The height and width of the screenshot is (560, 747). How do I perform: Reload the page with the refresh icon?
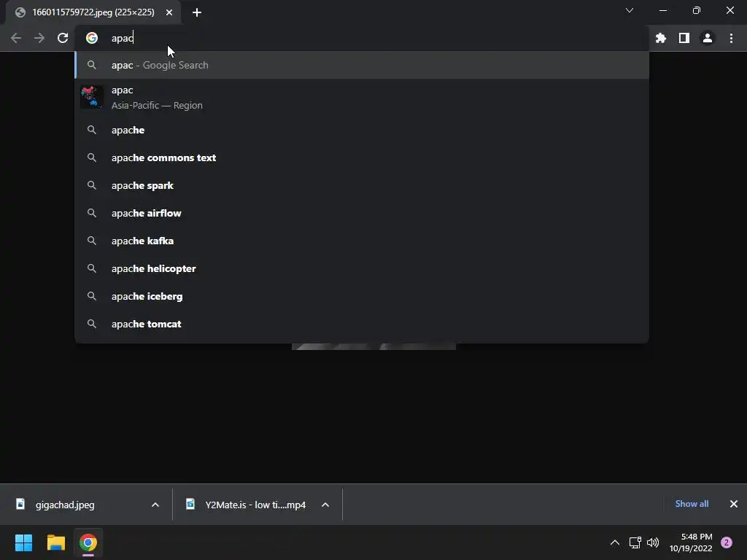tap(63, 38)
